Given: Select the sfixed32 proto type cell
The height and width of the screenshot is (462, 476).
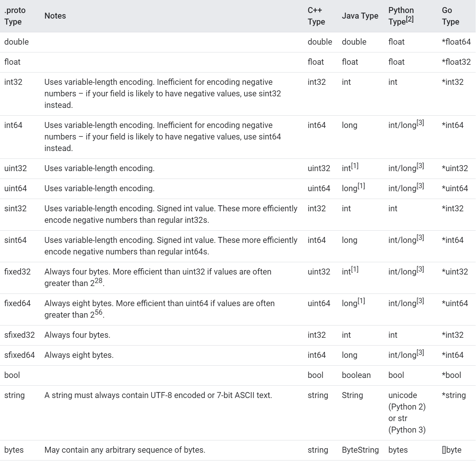Looking at the screenshot, I should pyautogui.click(x=19, y=335).
